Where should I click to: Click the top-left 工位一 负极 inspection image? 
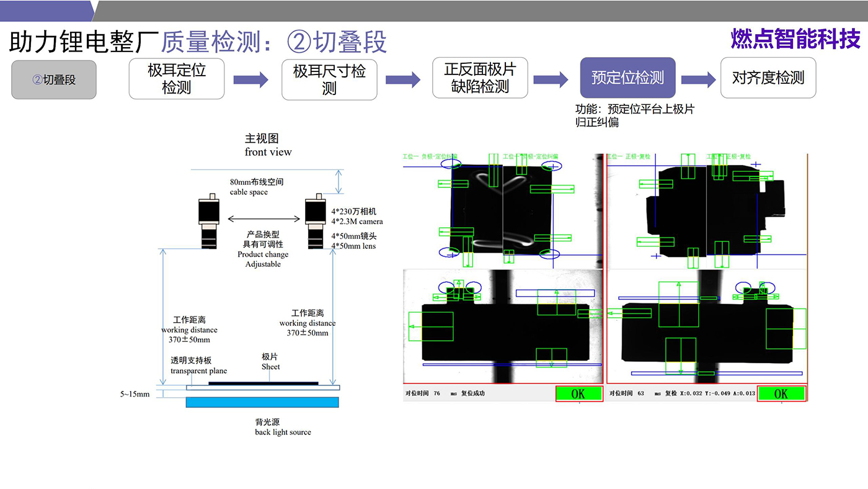tap(502, 211)
